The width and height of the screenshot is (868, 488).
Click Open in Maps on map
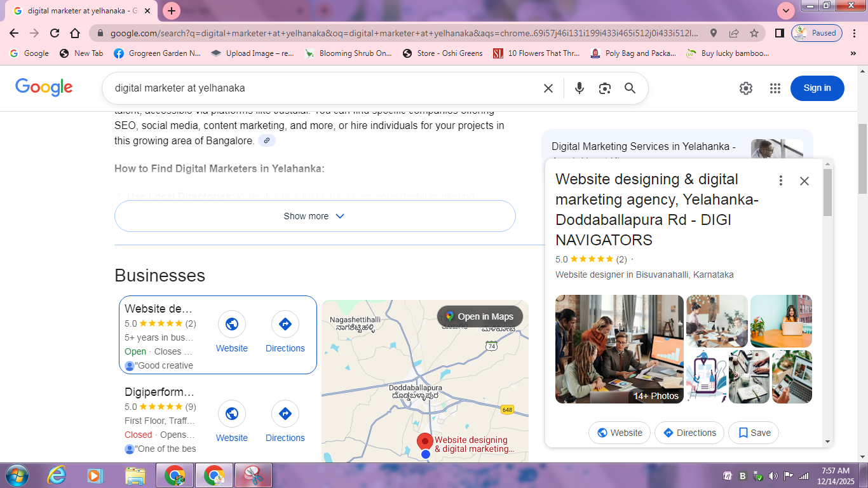(x=480, y=316)
